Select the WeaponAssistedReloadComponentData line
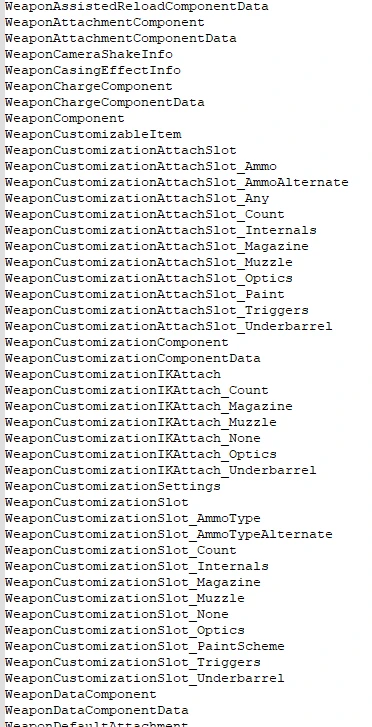The image size is (372, 727). click(x=136, y=6)
